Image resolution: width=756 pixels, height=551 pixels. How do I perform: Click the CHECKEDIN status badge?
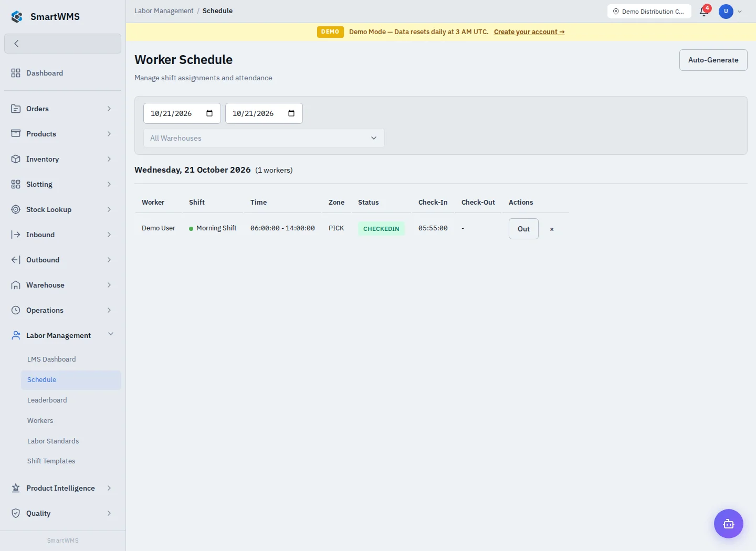pos(381,229)
